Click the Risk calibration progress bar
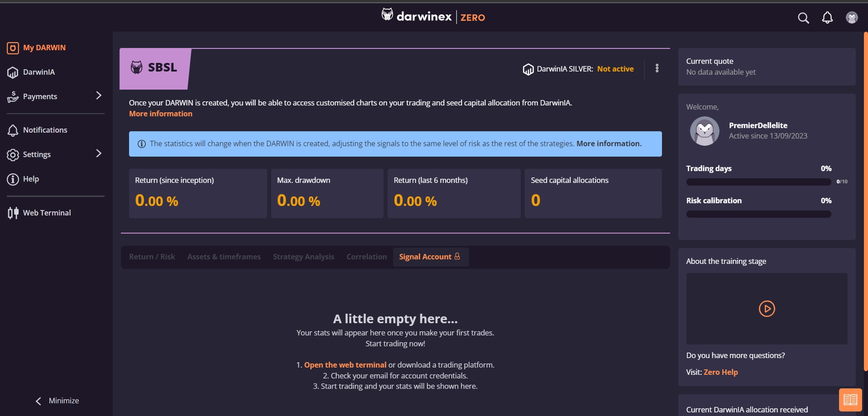868x416 pixels. click(x=758, y=214)
